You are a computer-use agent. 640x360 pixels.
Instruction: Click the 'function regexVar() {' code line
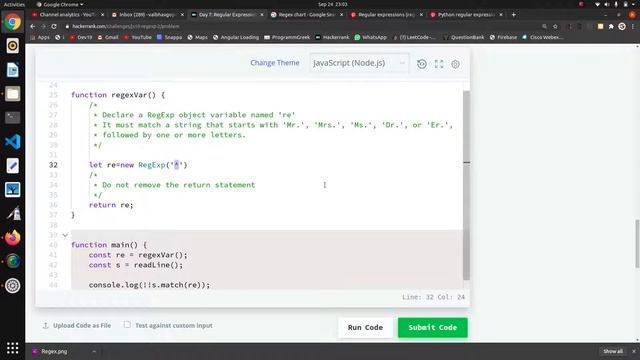pyautogui.click(x=118, y=95)
